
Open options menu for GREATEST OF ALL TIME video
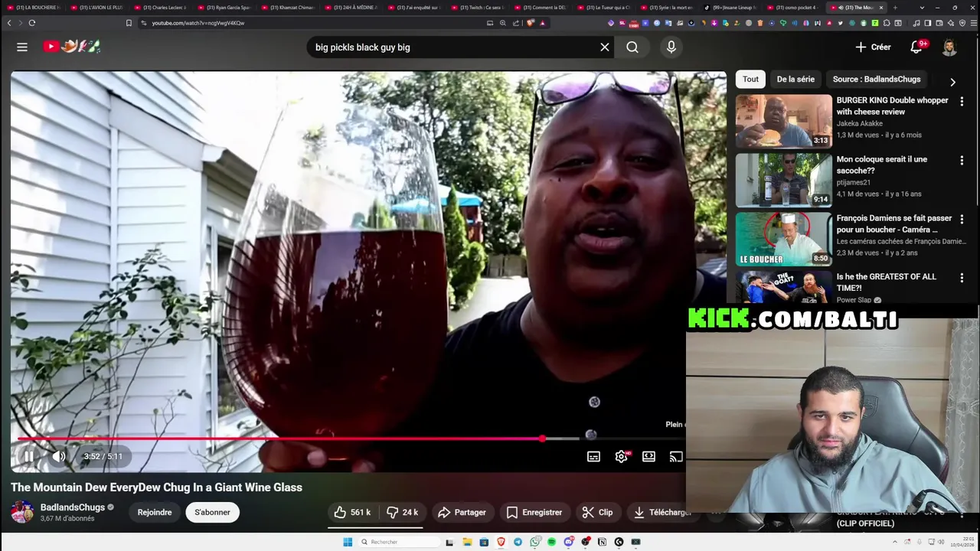(962, 278)
